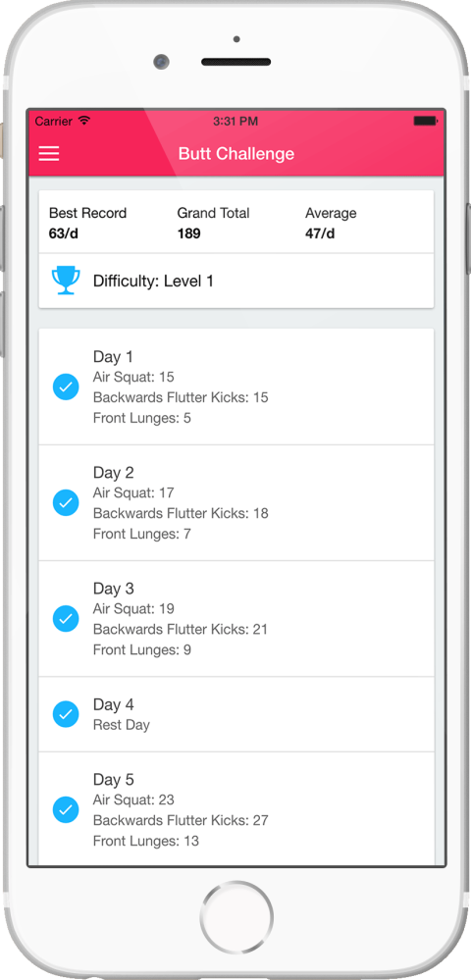The height and width of the screenshot is (980, 471).
Task: Tap the battery indicator icon
Action: coord(425,121)
